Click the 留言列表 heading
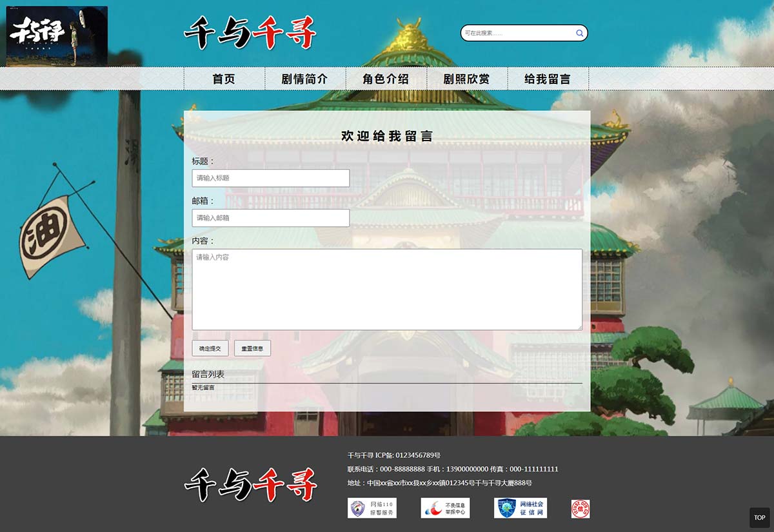 pyautogui.click(x=208, y=374)
